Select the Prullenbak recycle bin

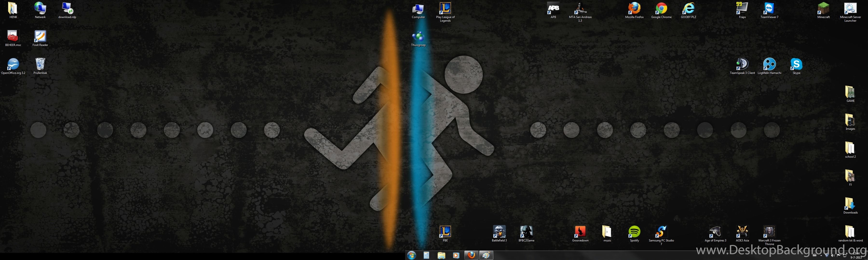pyautogui.click(x=40, y=66)
